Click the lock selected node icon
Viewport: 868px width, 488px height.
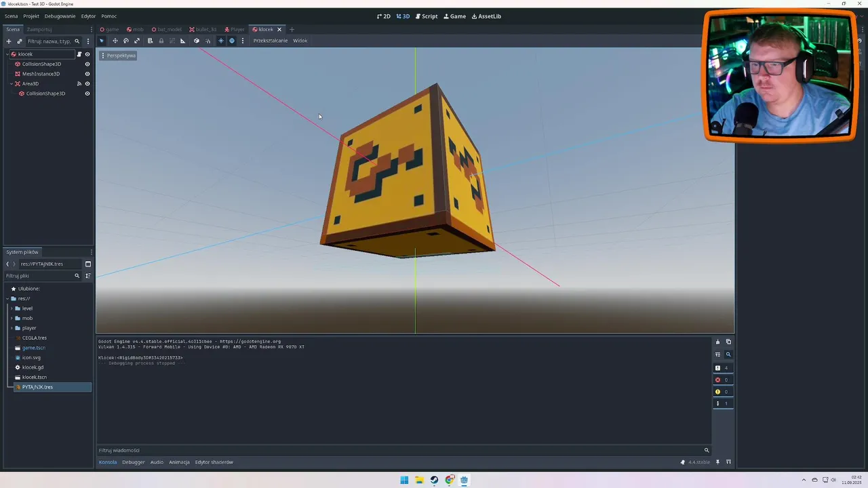tap(161, 41)
